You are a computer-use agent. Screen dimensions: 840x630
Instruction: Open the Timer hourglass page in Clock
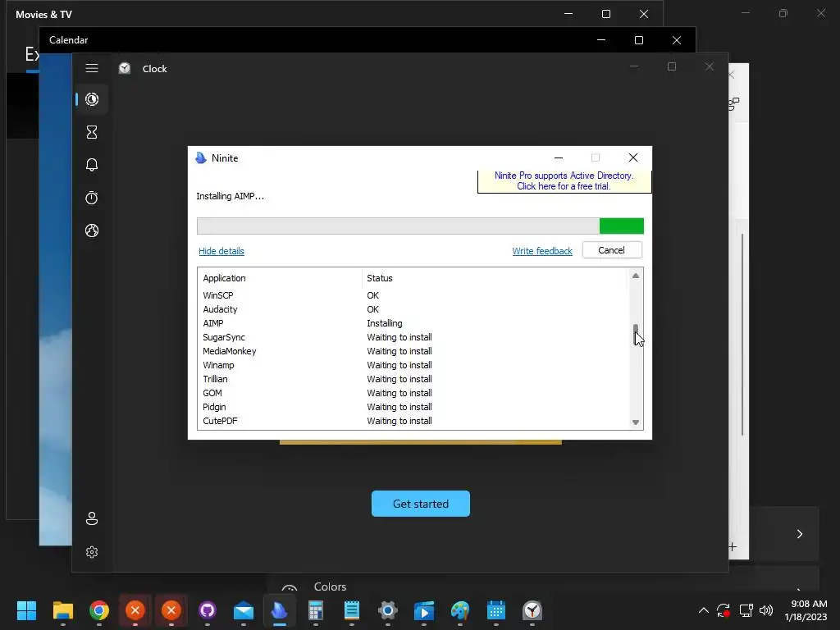pyautogui.click(x=92, y=132)
